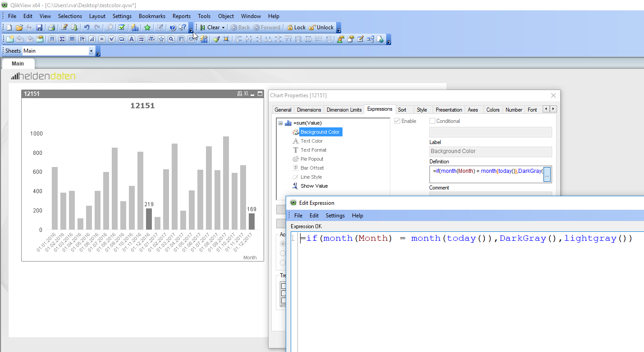The width and height of the screenshot is (644, 352).
Task: Switch to the Colors tab
Action: coord(493,109)
